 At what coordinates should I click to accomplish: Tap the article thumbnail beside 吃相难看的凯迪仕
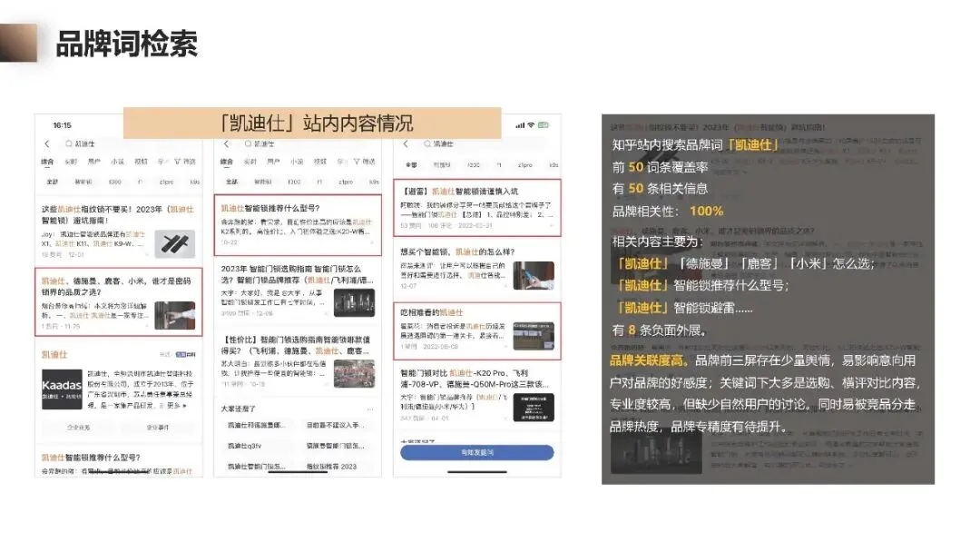[x=534, y=336]
